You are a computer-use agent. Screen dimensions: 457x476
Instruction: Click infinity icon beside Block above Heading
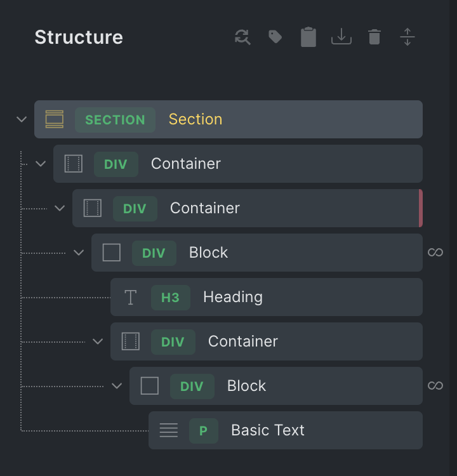(435, 253)
